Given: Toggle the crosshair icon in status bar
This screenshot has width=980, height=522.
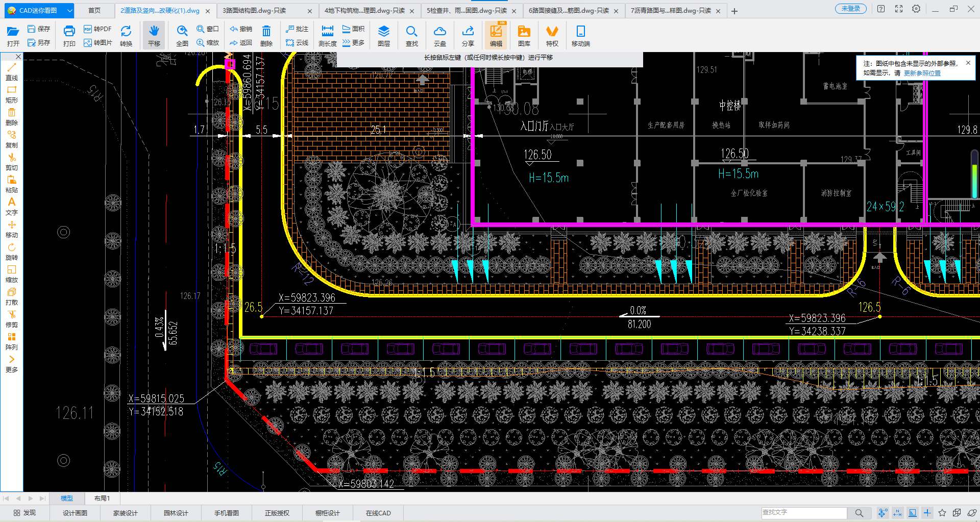Looking at the screenshot, I should 927,513.
